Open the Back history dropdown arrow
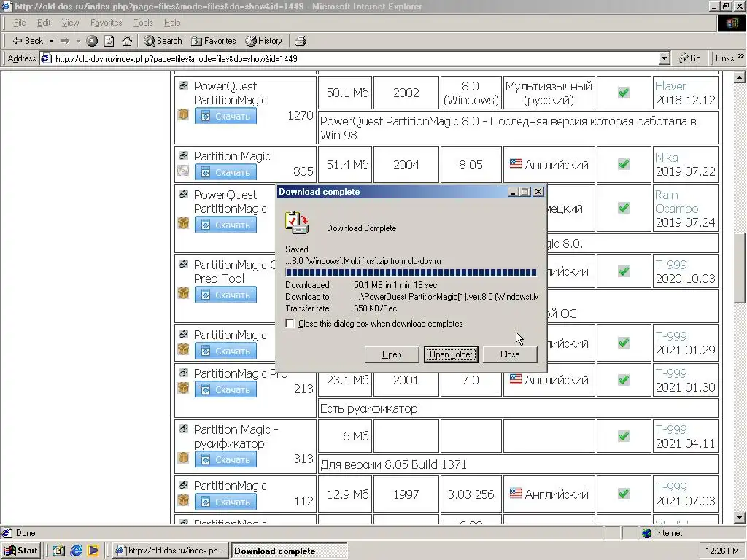 [51, 41]
